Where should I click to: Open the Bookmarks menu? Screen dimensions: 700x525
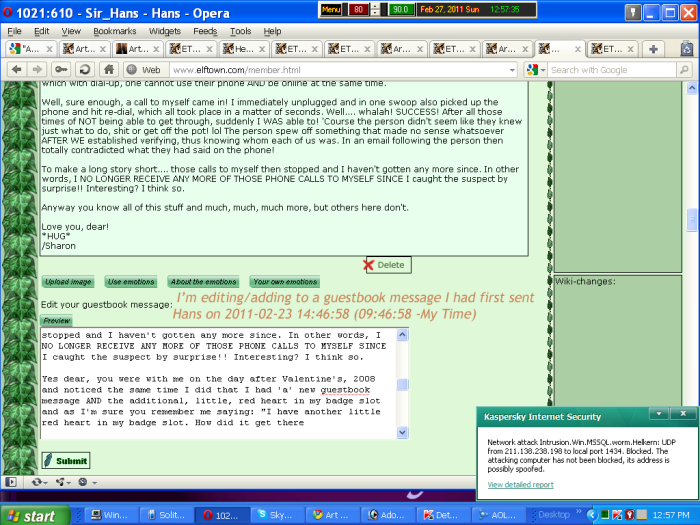(x=115, y=31)
